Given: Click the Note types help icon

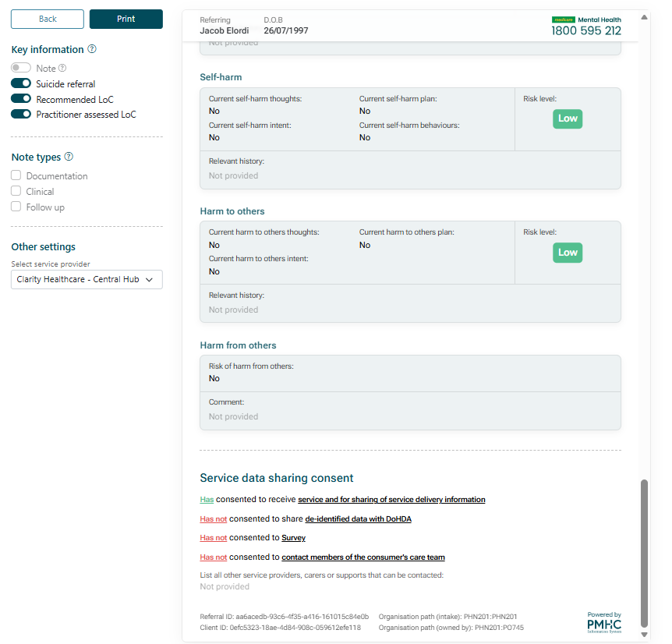Looking at the screenshot, I should pos(69,157).
